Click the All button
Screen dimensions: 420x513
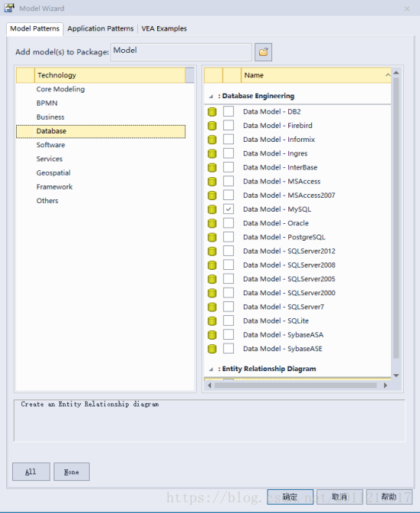31,472
